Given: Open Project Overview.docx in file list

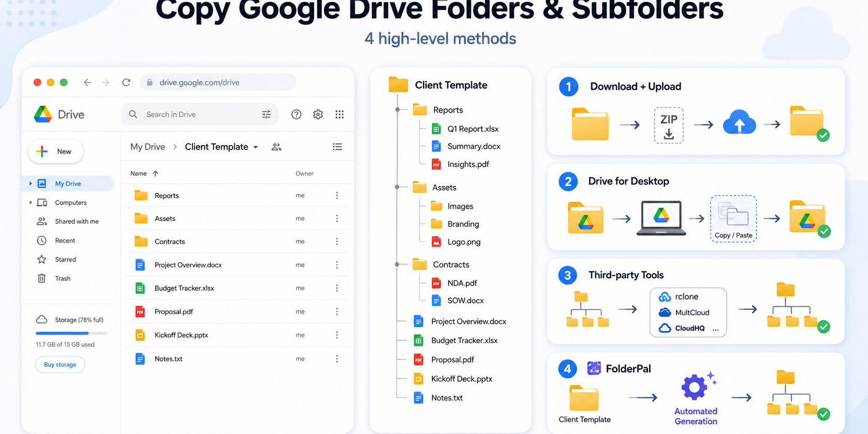Looking at the screenshot, I should [x=237, y=265].
